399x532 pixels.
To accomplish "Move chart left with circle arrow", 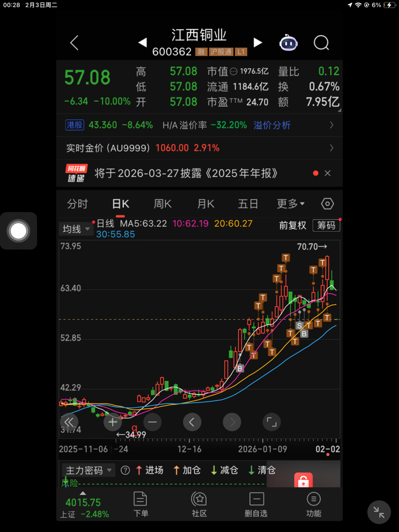I will click(192, 422).
